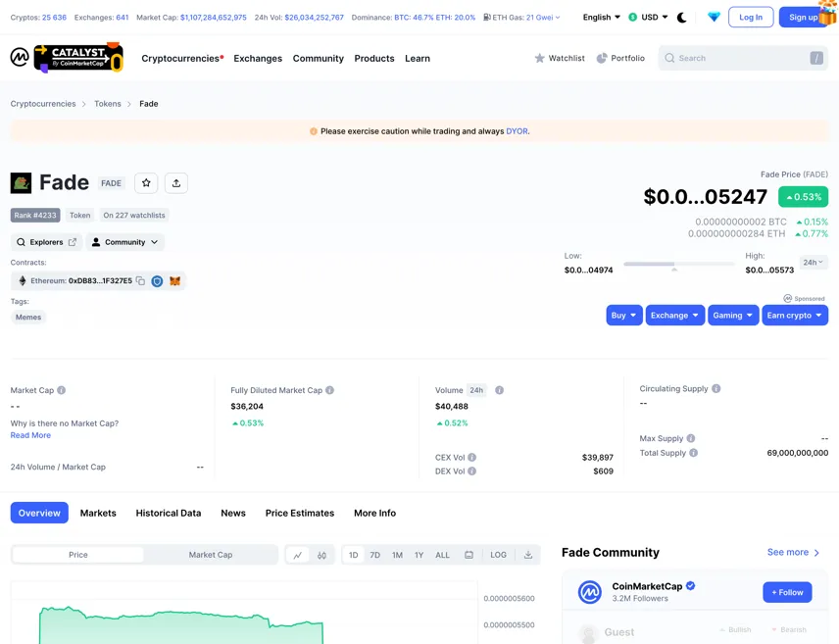
Task: Click the search input field
Action: click(x=743, y=58)
